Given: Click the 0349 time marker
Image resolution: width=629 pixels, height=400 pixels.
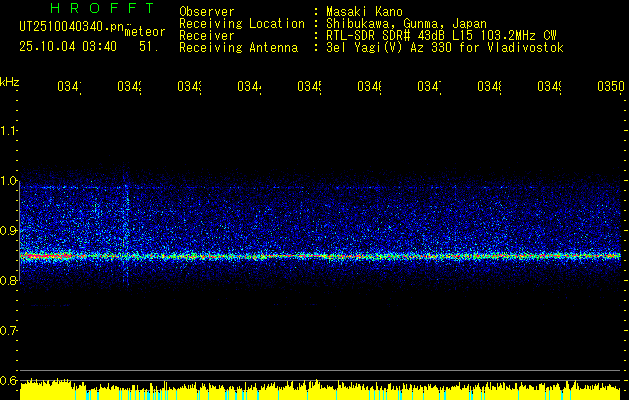Looking at the screenshot, I should click(549, 86).
